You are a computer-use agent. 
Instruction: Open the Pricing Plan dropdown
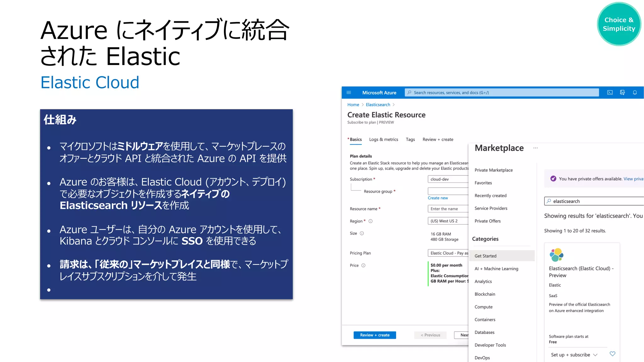448,253
